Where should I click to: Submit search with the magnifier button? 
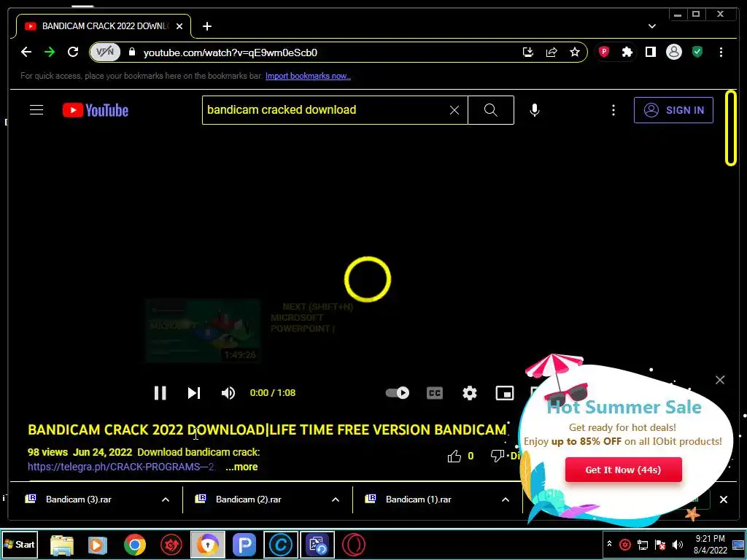point(491,110)
